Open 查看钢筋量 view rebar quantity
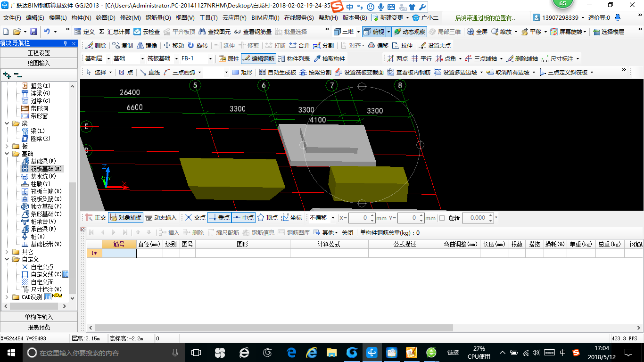The height and width of the screenshot is (362, 644). (252, 32)
